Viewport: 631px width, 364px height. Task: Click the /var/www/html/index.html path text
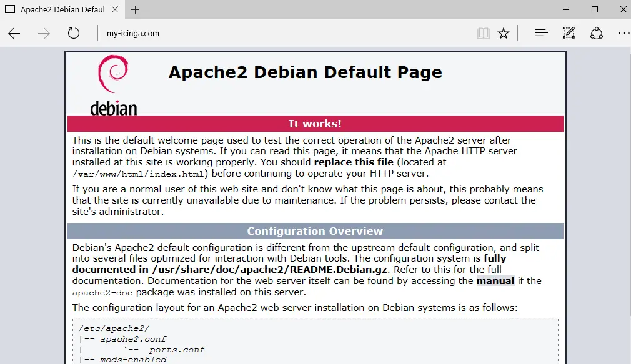[138, 174]
